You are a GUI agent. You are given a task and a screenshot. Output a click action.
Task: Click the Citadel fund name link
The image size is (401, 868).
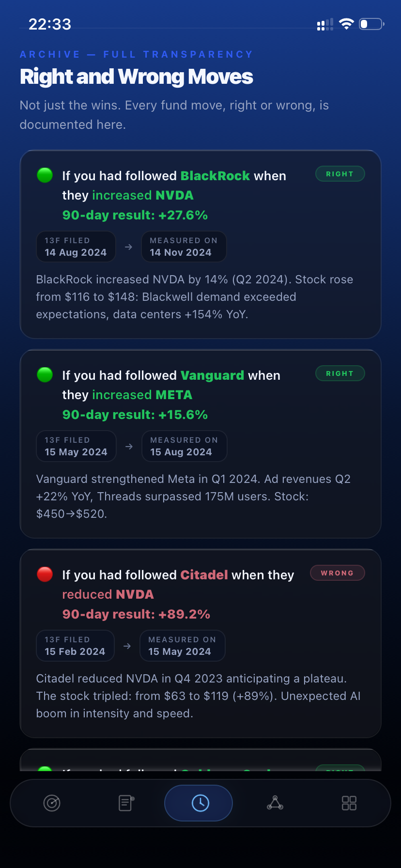click(x=204, y=575)
